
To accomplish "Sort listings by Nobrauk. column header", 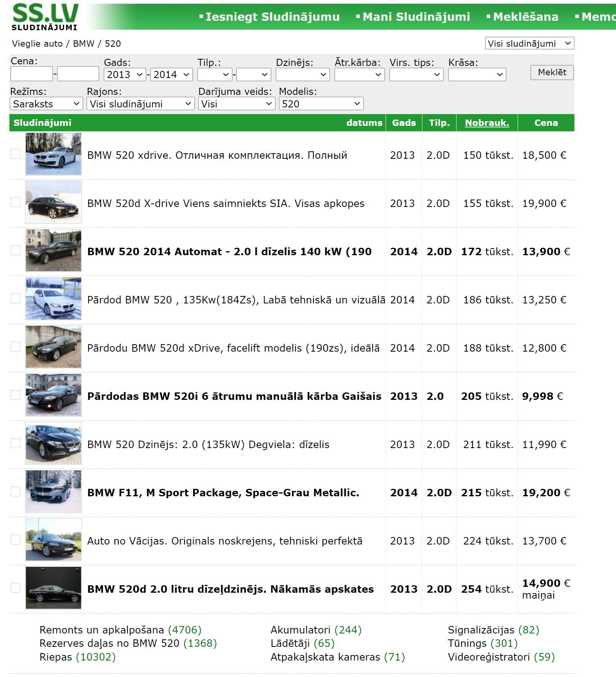I will (487, 123).
